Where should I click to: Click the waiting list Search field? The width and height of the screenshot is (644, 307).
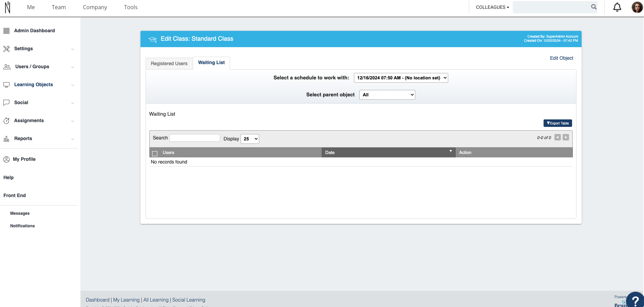[x=195, y=138]
